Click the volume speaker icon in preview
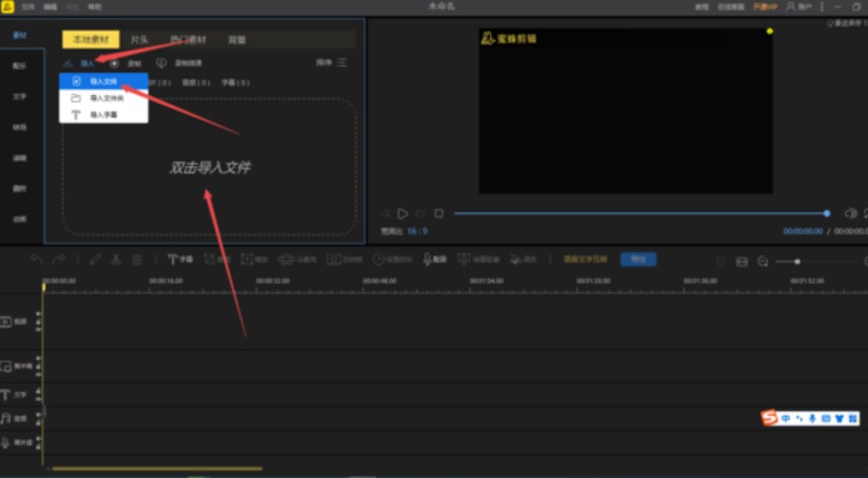Screen dimensions: 868x478 [x=849, y=214]
